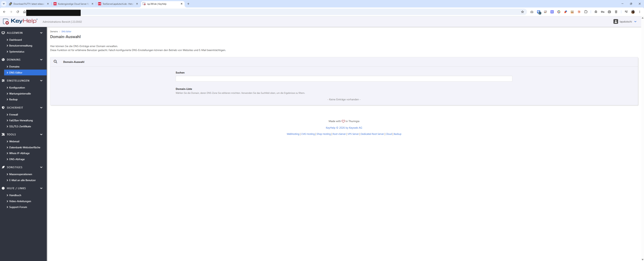Click the KeyHelp logo
Viewport: 644px width, 261px height.
[x=20, y=21]
